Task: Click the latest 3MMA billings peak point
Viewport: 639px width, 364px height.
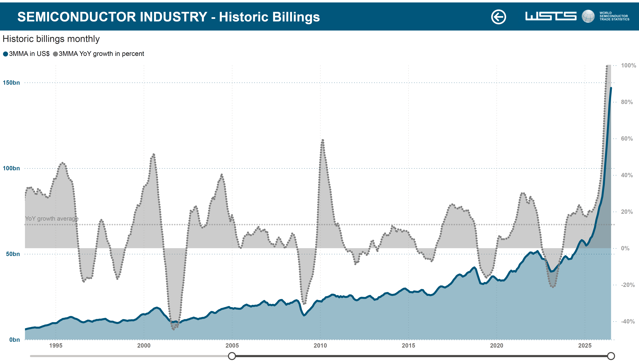Action: (611, 88)
